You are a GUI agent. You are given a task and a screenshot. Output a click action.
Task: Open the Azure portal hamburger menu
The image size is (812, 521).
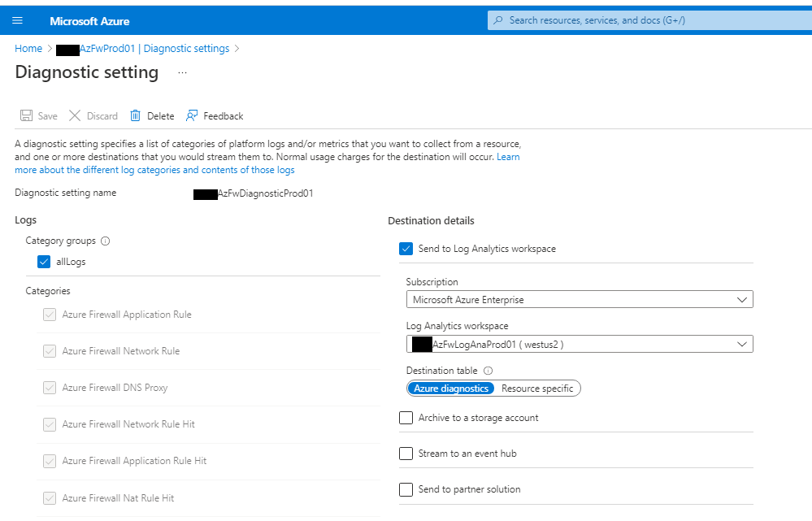pos(17,20)
